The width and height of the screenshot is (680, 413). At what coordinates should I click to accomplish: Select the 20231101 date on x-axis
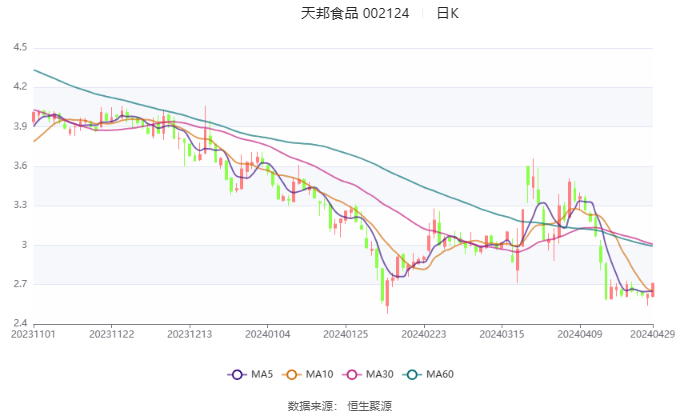point(34,334)
